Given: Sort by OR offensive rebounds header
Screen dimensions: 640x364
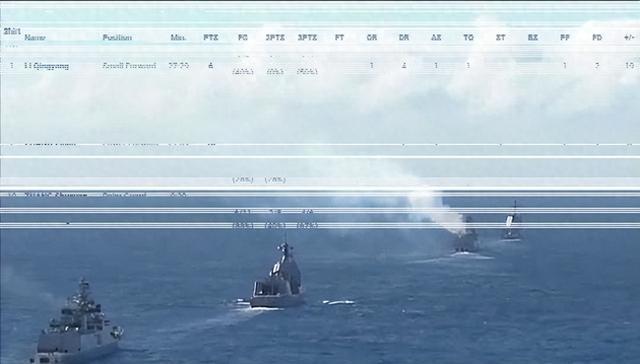Looking at the screenshot, I should 371,38.
